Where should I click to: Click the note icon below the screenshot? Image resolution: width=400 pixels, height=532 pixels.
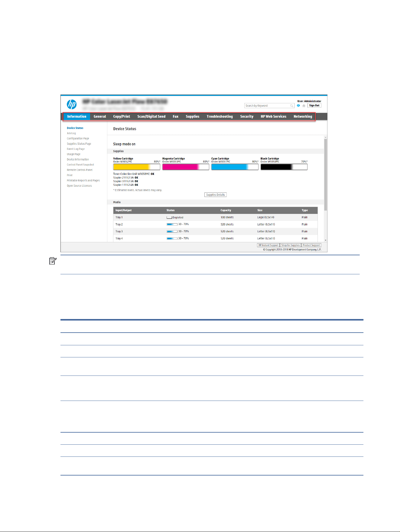coord(53,261)
